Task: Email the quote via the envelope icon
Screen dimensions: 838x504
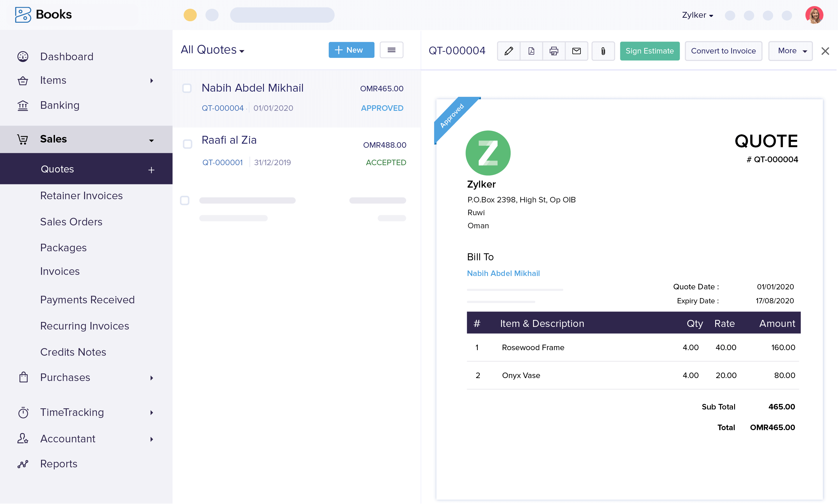Action: click(x=576, y=51)
